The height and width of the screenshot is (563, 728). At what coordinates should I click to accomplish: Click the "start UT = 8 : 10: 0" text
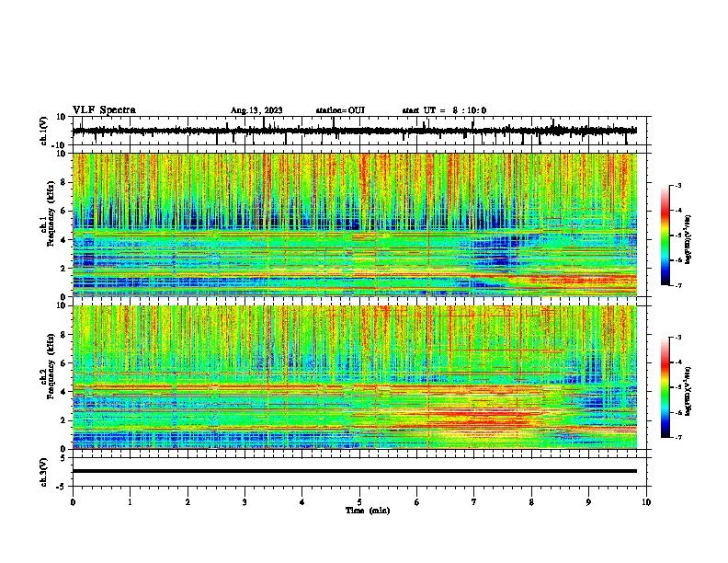click(x=444, y=110)
